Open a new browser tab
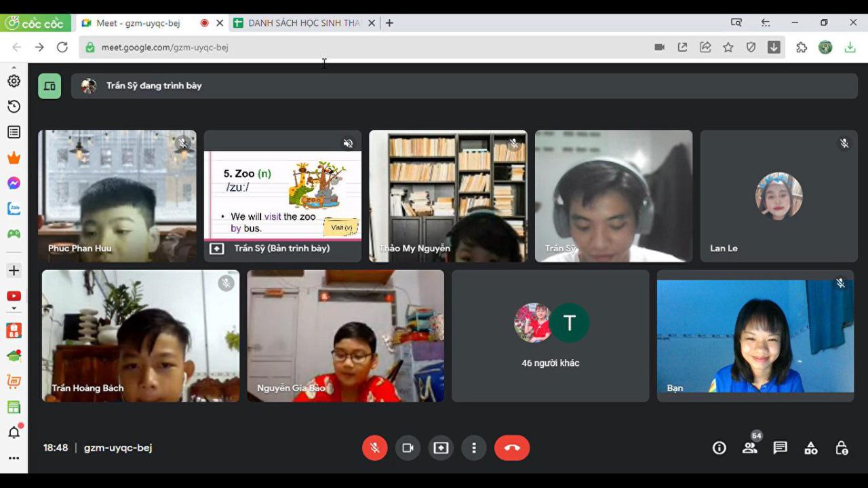 tap(389, 23)
